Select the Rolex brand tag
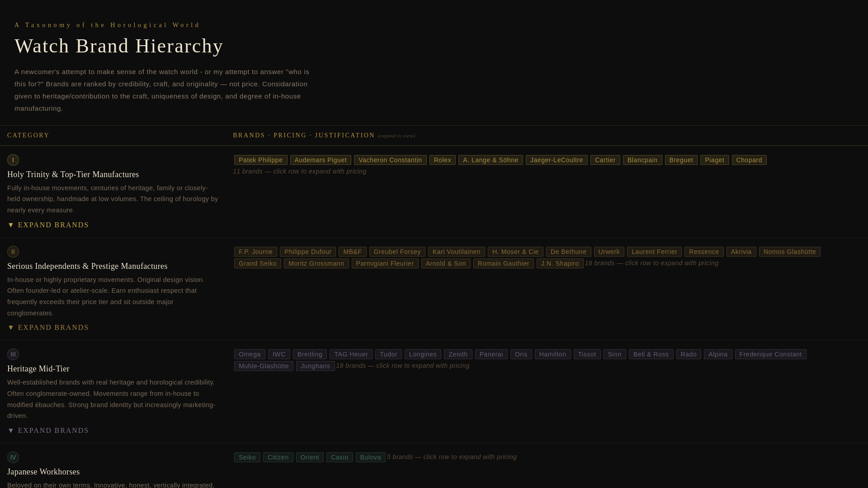Image resolution: width=868 pixels, height=488 pixels. tap(443, 160)
